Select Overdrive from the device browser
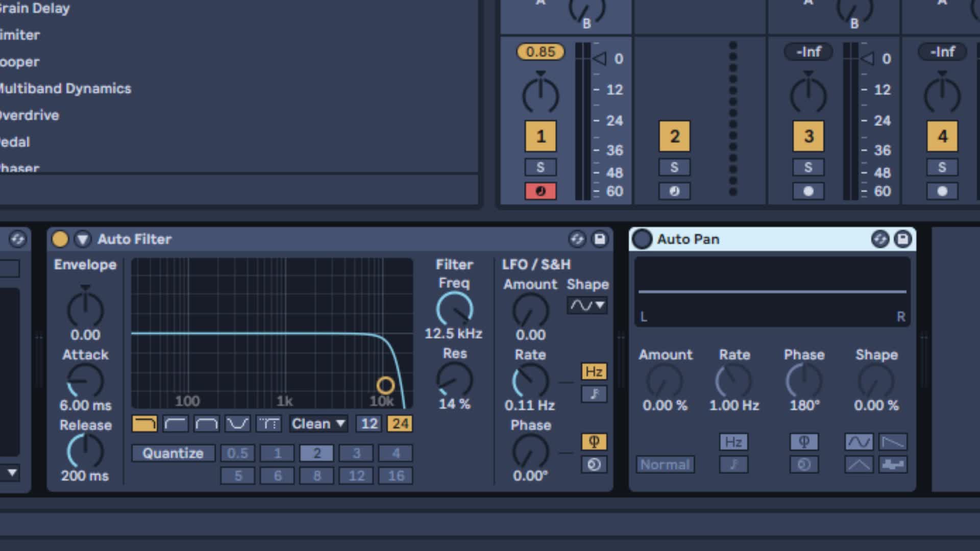Viewport: 980px width, 551px height. [28, 115]
